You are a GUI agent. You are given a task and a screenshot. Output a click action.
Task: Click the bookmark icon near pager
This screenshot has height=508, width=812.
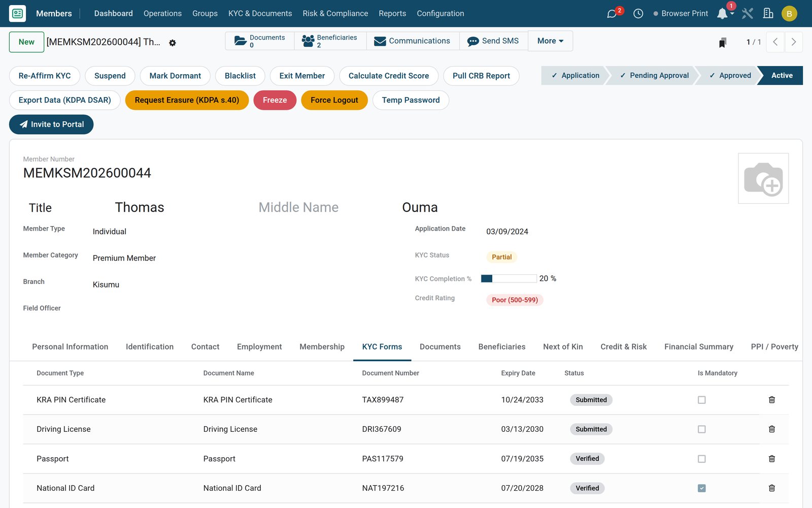click(723, 42)
